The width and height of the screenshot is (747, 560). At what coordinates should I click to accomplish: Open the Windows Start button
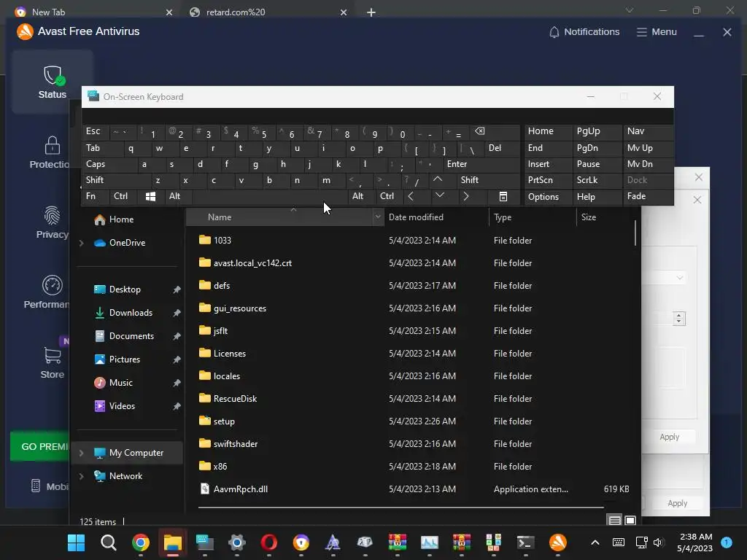pyautogui.click(x=76, y=542)
